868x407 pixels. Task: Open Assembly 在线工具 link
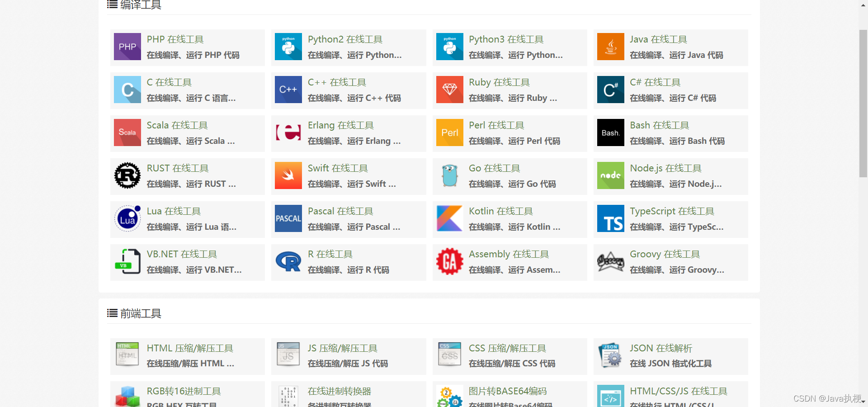[x=509, y=254]
